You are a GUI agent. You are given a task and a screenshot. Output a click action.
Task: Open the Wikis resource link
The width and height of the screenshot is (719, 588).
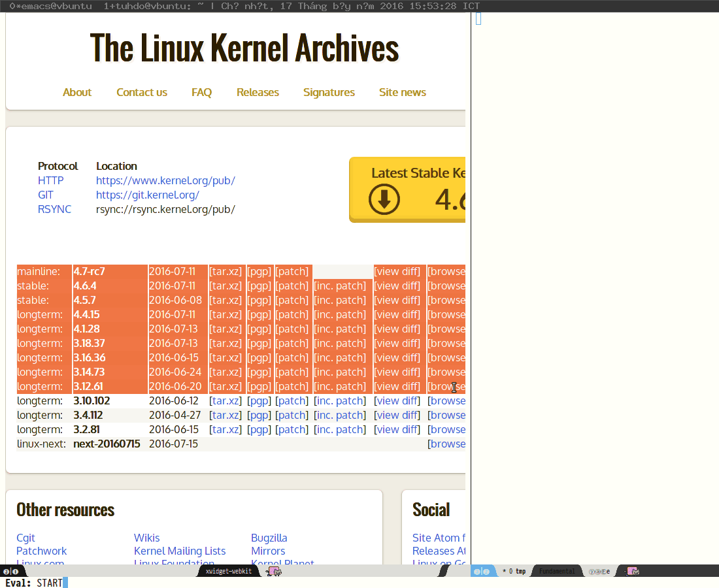click(x=146, y=538)
